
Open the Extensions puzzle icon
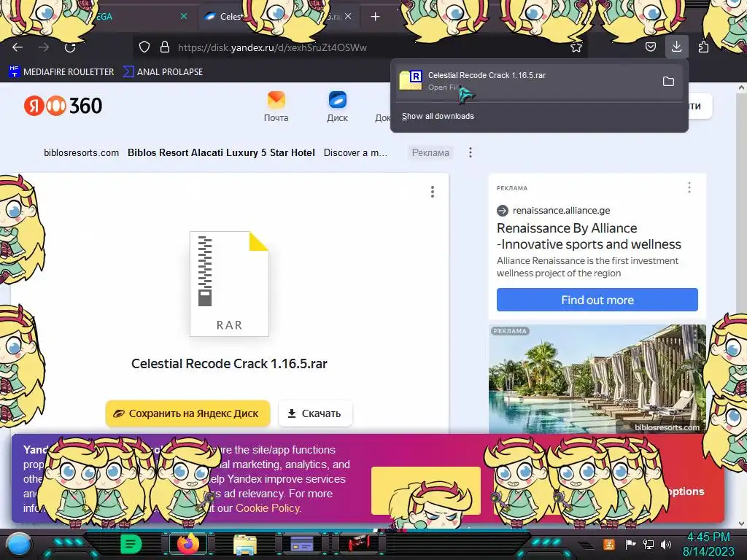[703, 47]
